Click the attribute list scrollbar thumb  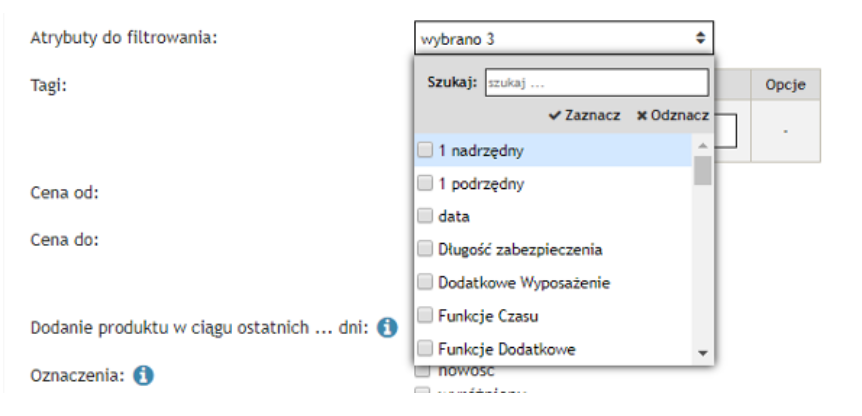[702, 169]
